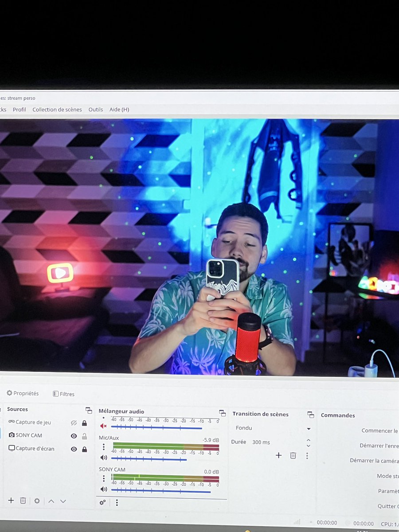This screenshot has width=399, height=532.
Task: Click the 0.0 dB SONY CAM level
Action: [x=211, y=472]
